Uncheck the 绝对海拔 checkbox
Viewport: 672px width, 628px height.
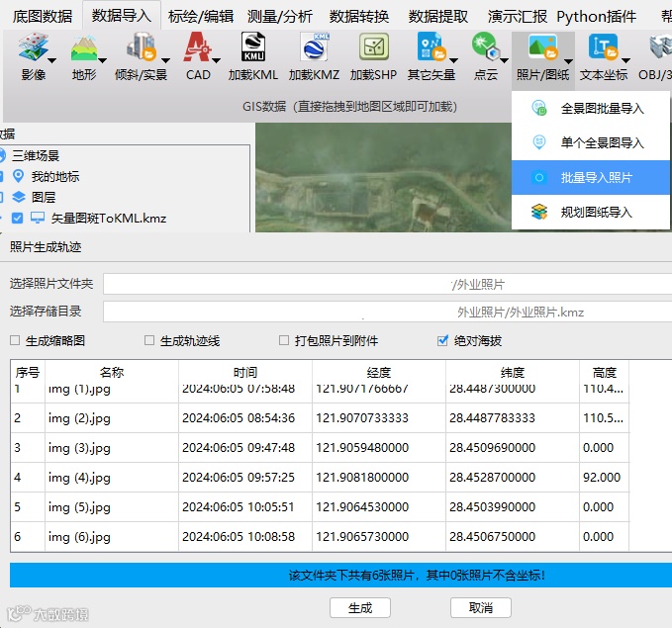(x=442, y=340)
